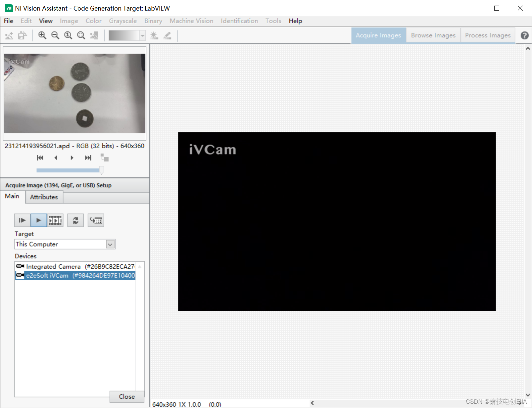The image size is (532, 408).
Task: Click the pencil edit toolbar icon
Action: 168,35
